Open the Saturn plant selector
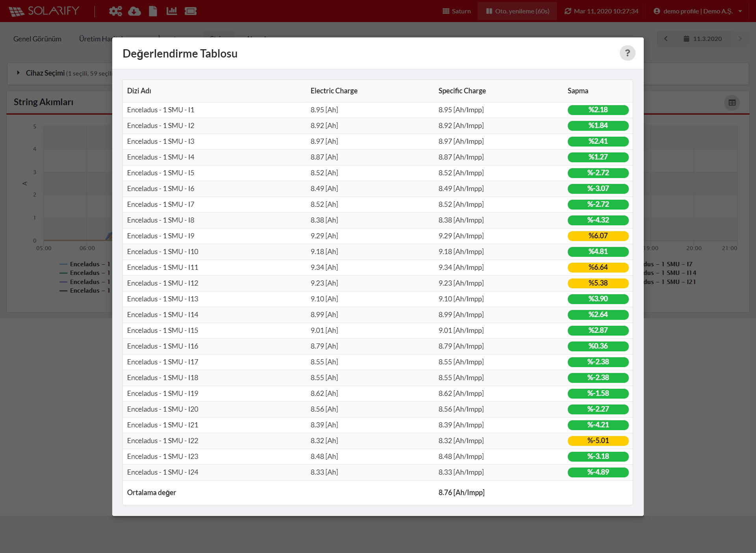The image size is (756, 553). [456, 11]
